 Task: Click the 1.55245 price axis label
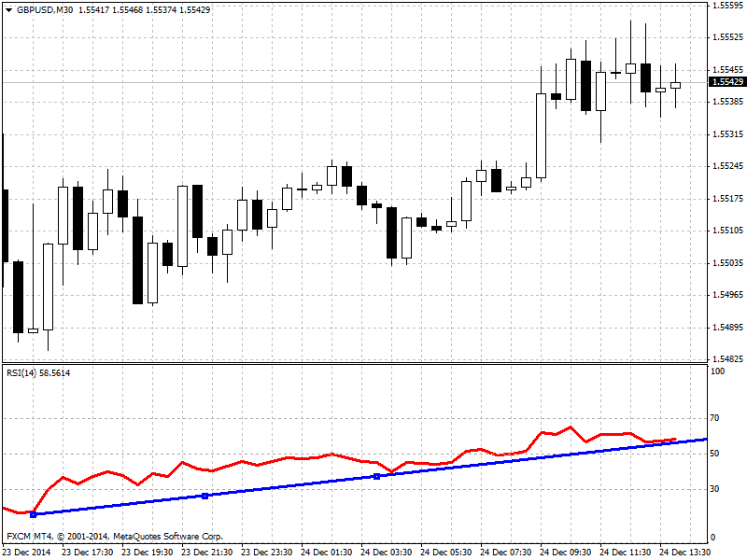(x=727, y=166)
